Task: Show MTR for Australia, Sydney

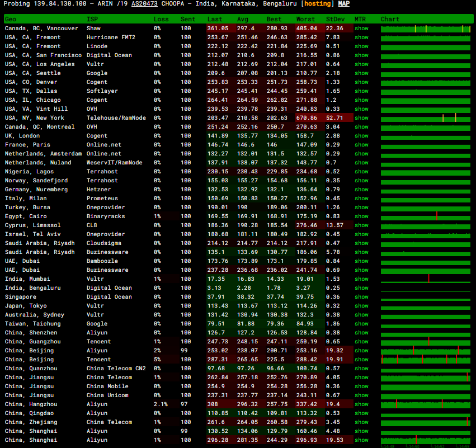Action: click(361, 315)
